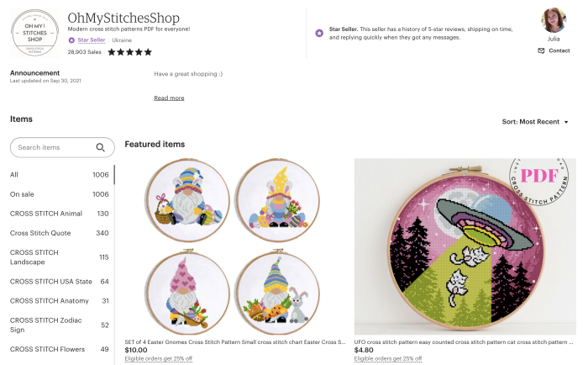Click the OhMyStitchesShop round logo
Viewport: 588px width, 365px height.
[35, 33]
